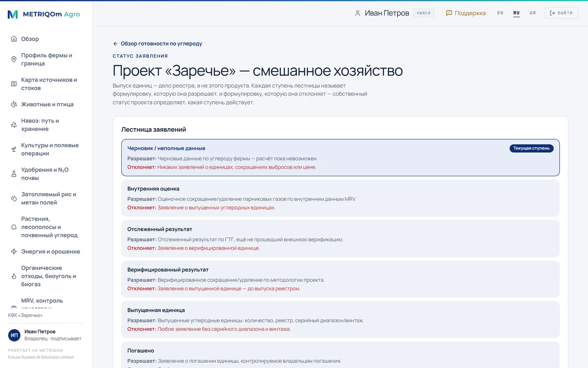Select the Внутренняя оценка rung
The width and height of the screenshot is (588, 368).
[x=340, y=198]
